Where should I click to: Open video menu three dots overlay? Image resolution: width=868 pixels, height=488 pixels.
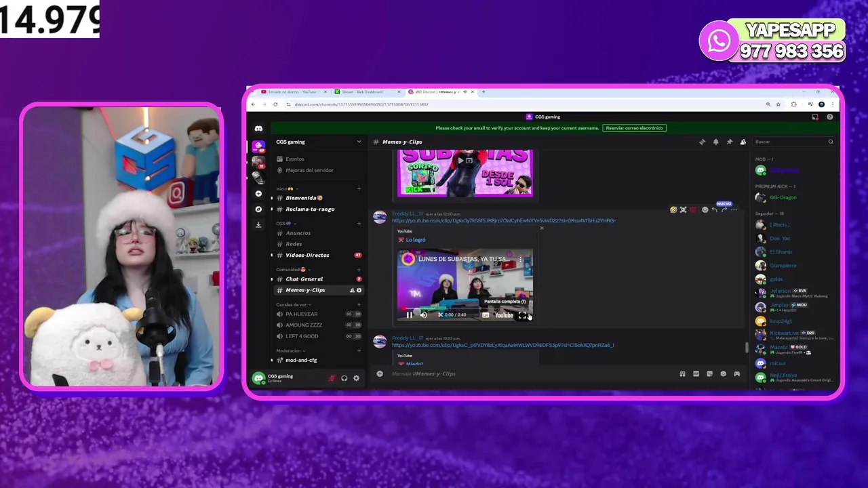click(x=521, y=259)
